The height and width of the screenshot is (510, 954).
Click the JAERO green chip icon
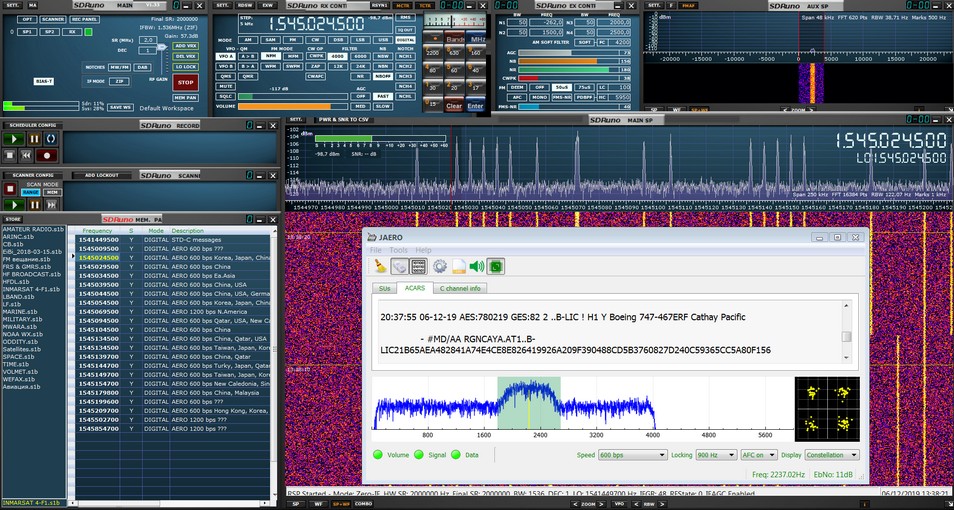[x=496, y=266]
